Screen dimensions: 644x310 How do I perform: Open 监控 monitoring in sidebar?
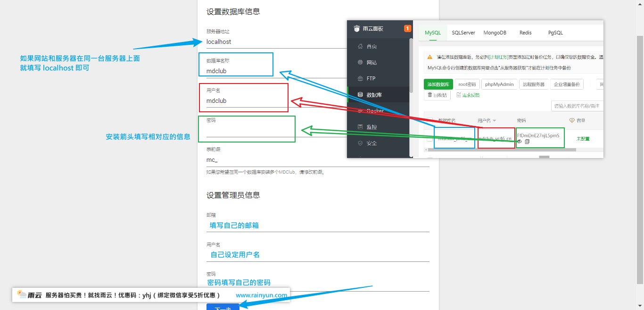[378, 127]
